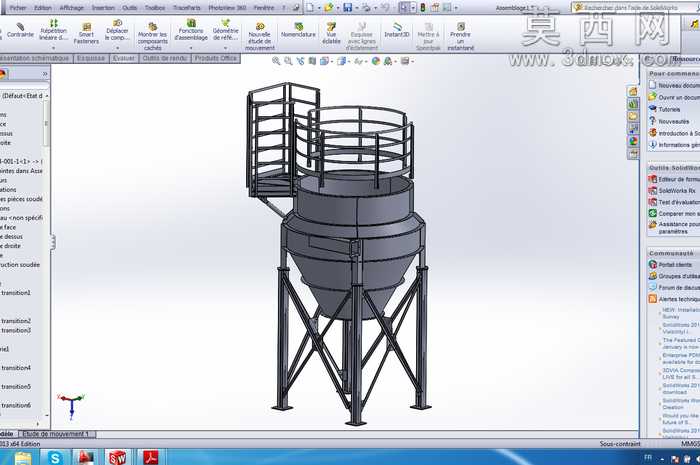Click the Previous view icon
700x465 pixels.
(300, 61)
